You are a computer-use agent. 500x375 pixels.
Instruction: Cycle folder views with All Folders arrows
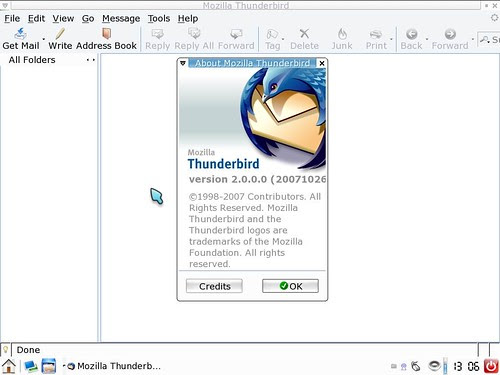click(91, 60)
